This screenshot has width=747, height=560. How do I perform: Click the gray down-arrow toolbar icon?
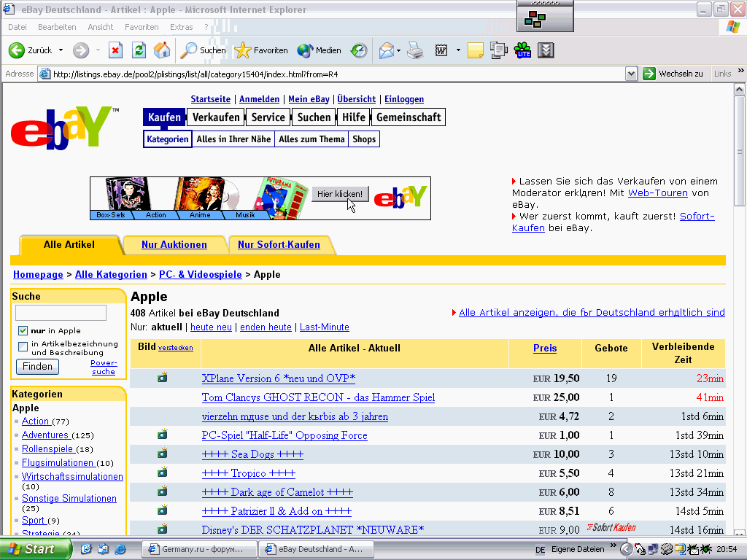[546, 50]
